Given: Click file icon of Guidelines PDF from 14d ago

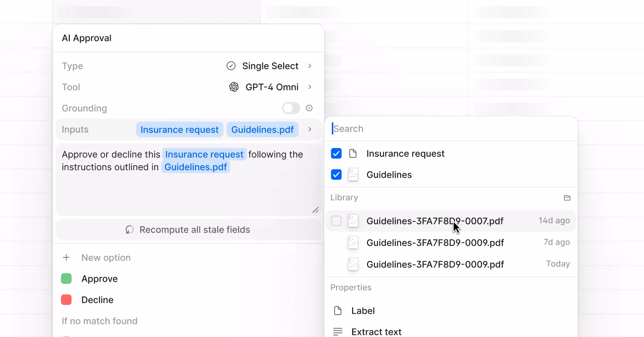Looking at the screenshot, I should point(353,221).
